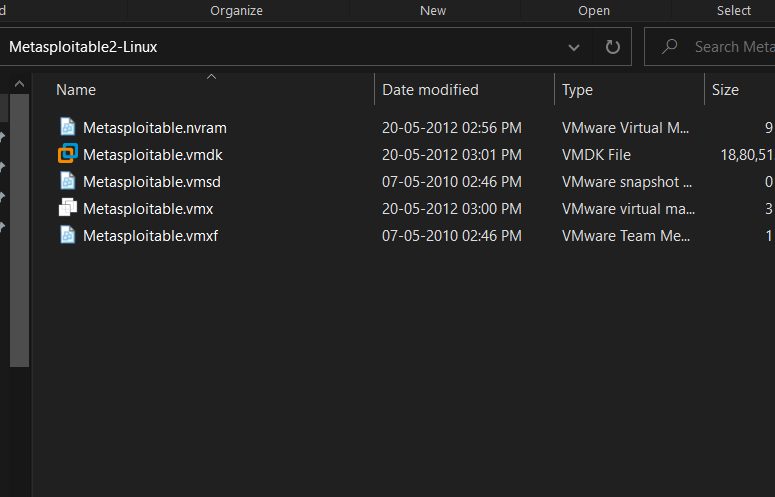Click the navigation pane scroll up arrow

(19, 84)
